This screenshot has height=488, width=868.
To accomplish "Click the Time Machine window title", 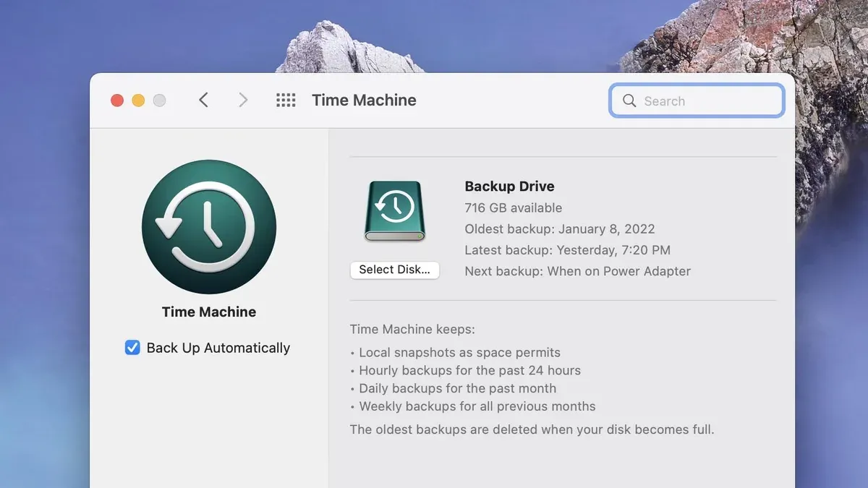I will tap(364, 100).
